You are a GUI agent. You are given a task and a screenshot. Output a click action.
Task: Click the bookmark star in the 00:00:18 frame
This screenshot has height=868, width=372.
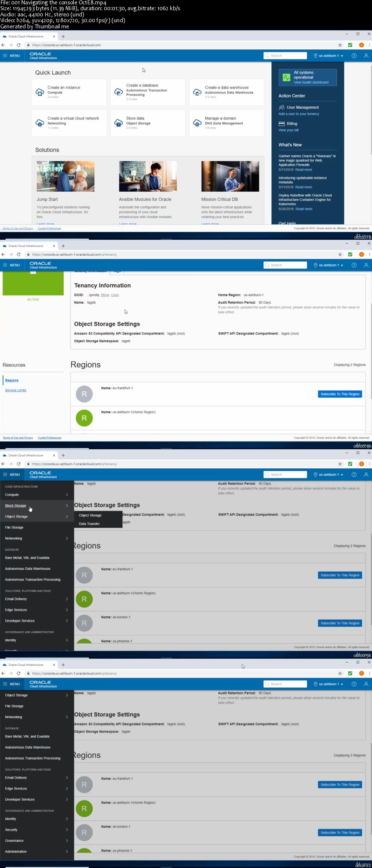pyautogui.click(x=340, y=45)
